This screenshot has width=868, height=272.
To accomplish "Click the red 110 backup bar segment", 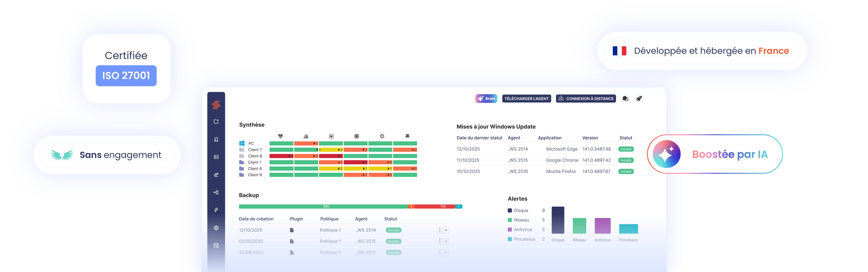I will pyautogui.click(x=435, y=206).
